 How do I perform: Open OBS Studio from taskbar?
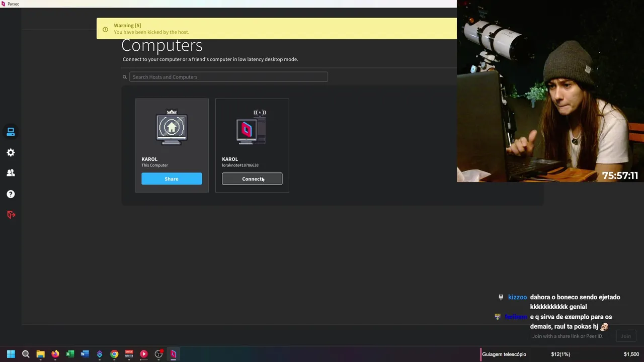159,354
